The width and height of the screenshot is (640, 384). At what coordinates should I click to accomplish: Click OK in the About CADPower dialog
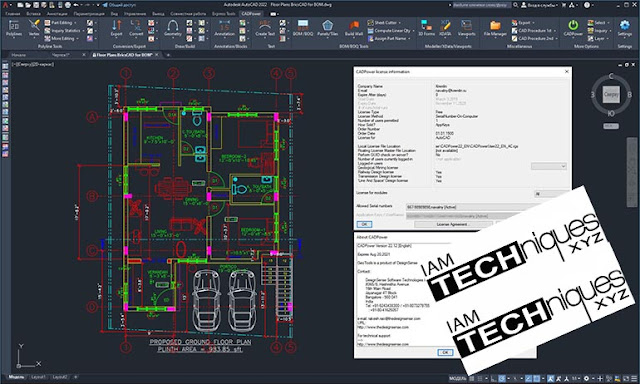pos(445,352)
